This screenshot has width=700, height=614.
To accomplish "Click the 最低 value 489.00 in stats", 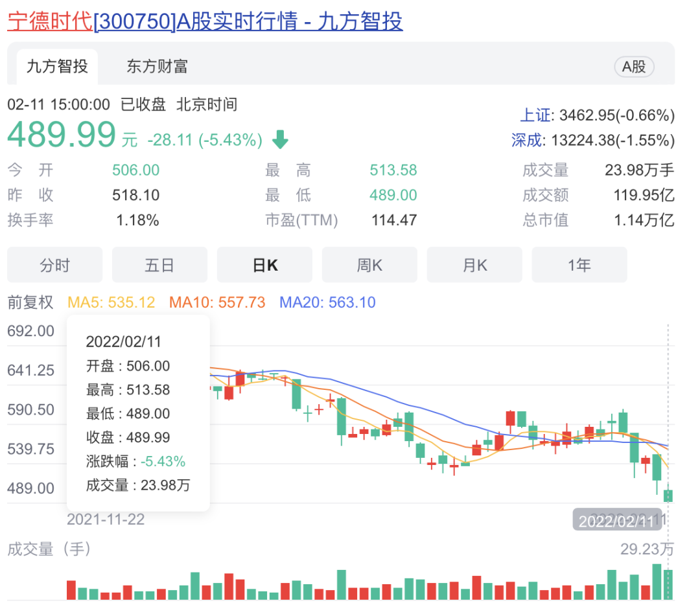I will [393, 195].
